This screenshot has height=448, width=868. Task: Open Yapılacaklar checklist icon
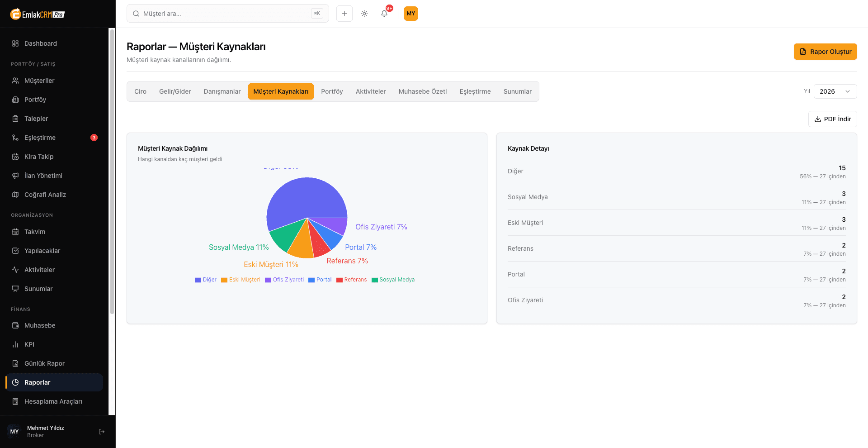click(x=15, y=251)
